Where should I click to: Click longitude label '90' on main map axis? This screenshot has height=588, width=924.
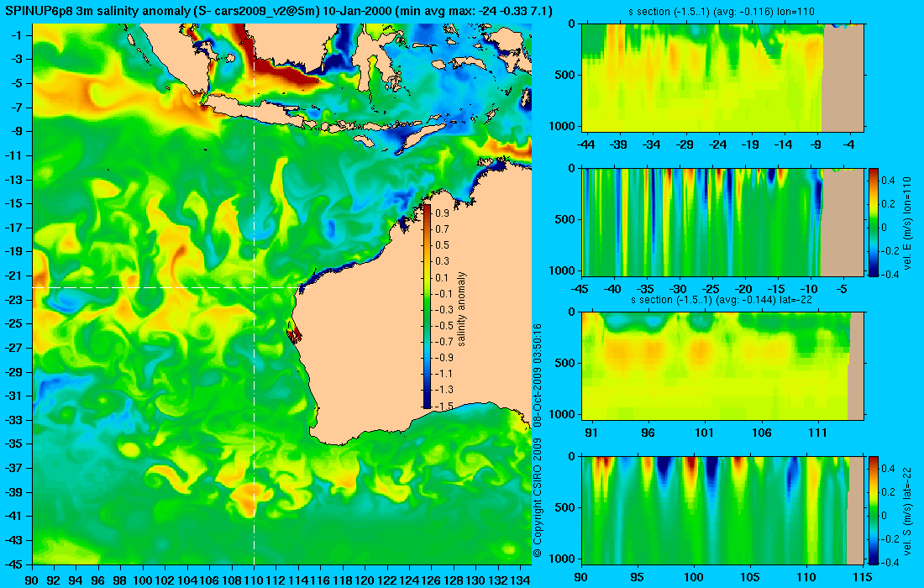click(32, 580)
